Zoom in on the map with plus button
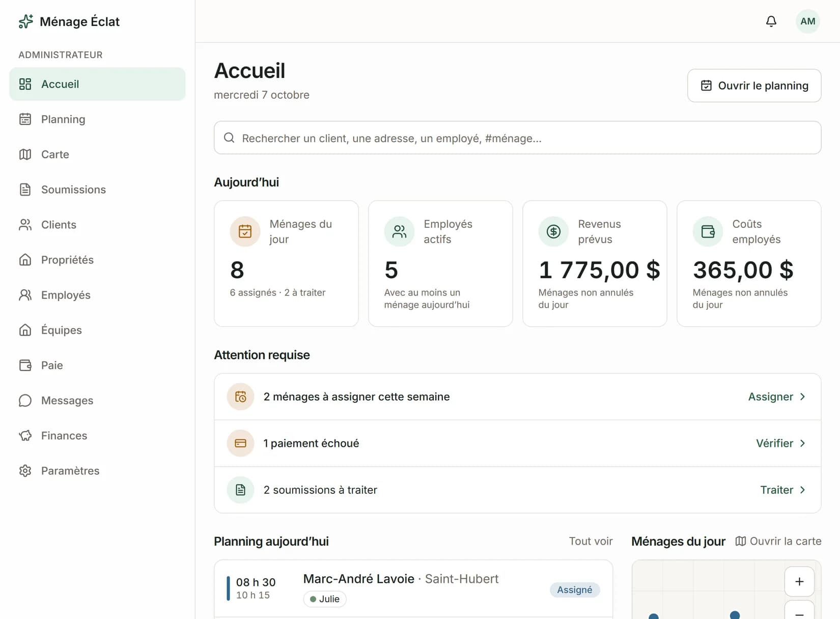The height and width of the screenshot is (619, 840). tap(799, 582)
